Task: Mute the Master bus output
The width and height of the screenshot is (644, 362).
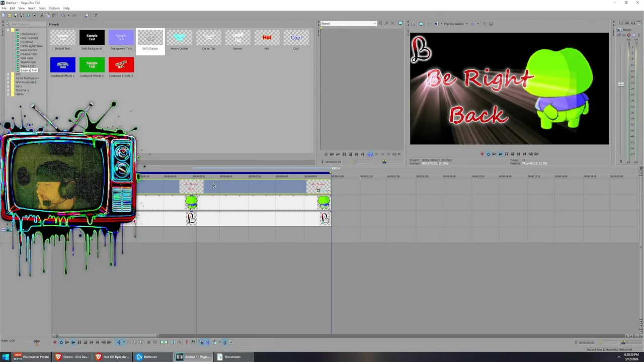Action: [x=634, y=35]
